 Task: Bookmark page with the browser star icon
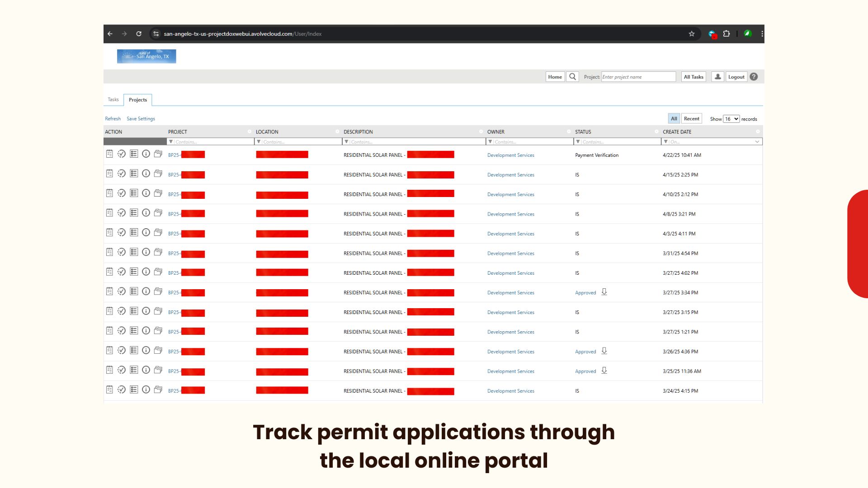click(691, 34)
